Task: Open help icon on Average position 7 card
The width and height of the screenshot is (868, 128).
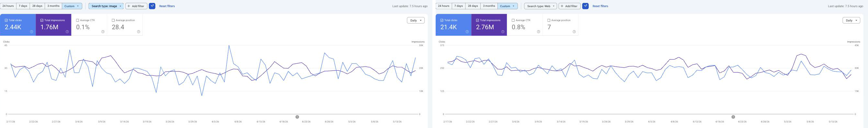Action: [x=574, y=32]
